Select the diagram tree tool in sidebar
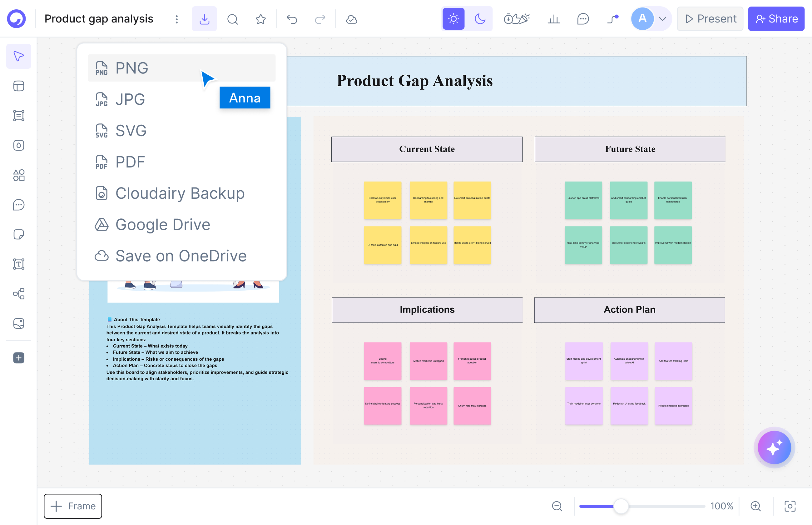Screen dimensions: 812x525 pos(19,293)
